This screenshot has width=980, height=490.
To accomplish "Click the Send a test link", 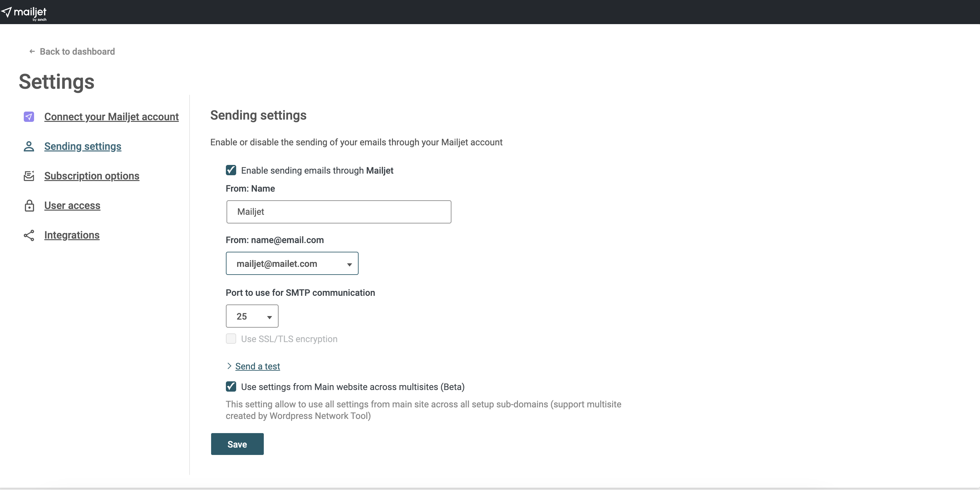I will (x=258, y=366).
